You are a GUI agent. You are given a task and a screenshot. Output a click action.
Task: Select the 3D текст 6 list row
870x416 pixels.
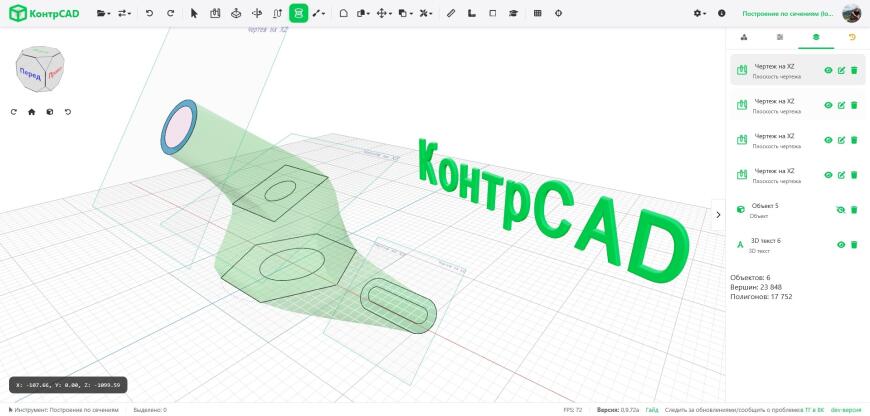point(797,245)
